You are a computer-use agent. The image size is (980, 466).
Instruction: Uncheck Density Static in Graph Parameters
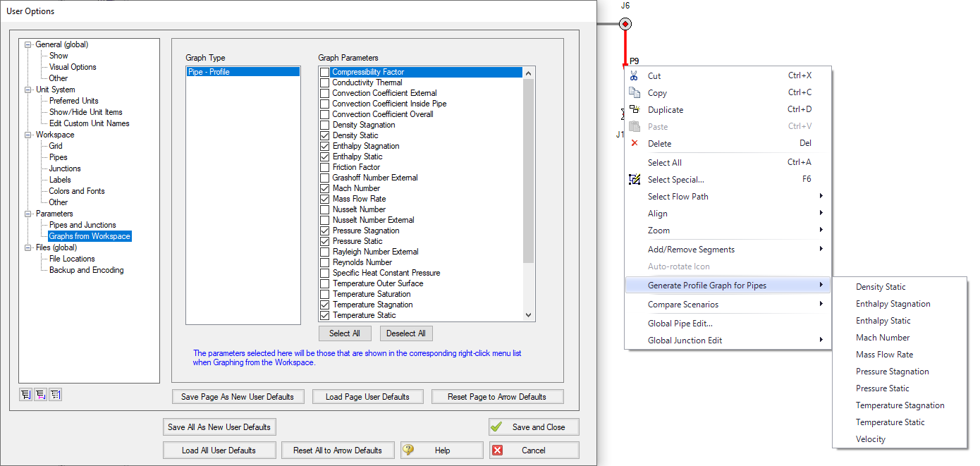click(x=324, y=135)
